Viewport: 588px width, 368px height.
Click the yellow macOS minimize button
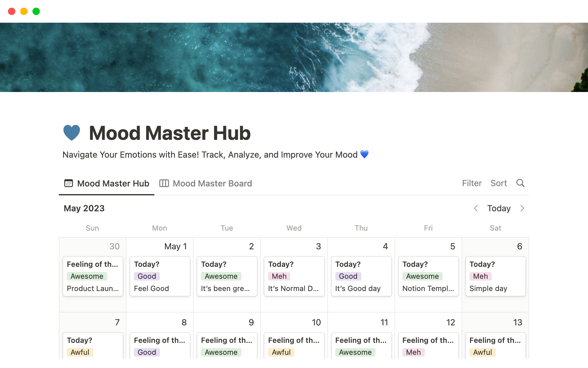[24, 11]
